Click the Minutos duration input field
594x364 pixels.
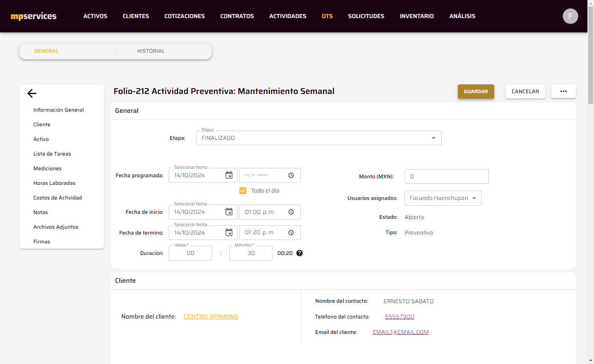(251, 253)
